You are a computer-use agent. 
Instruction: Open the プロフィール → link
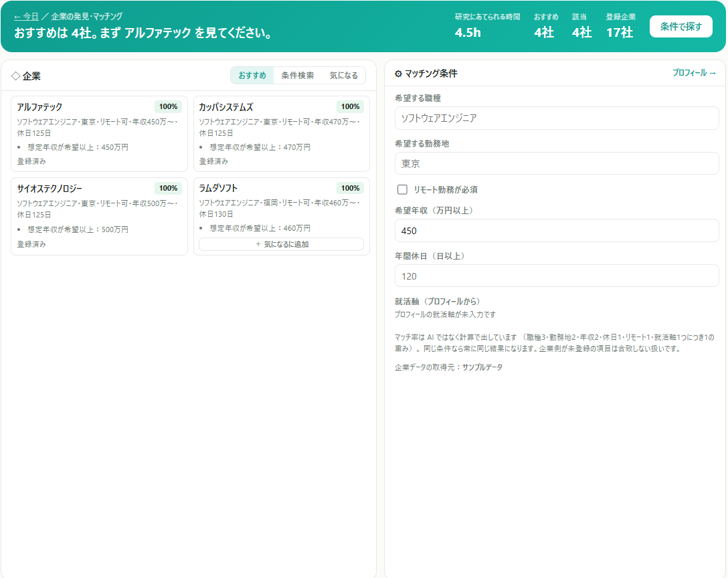pyautogui.click(x=694, y=73)
